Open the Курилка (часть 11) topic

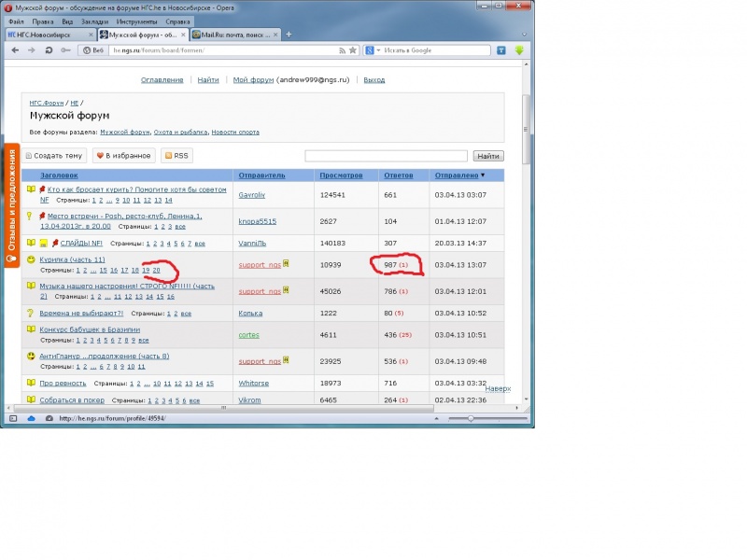point(73,259)
